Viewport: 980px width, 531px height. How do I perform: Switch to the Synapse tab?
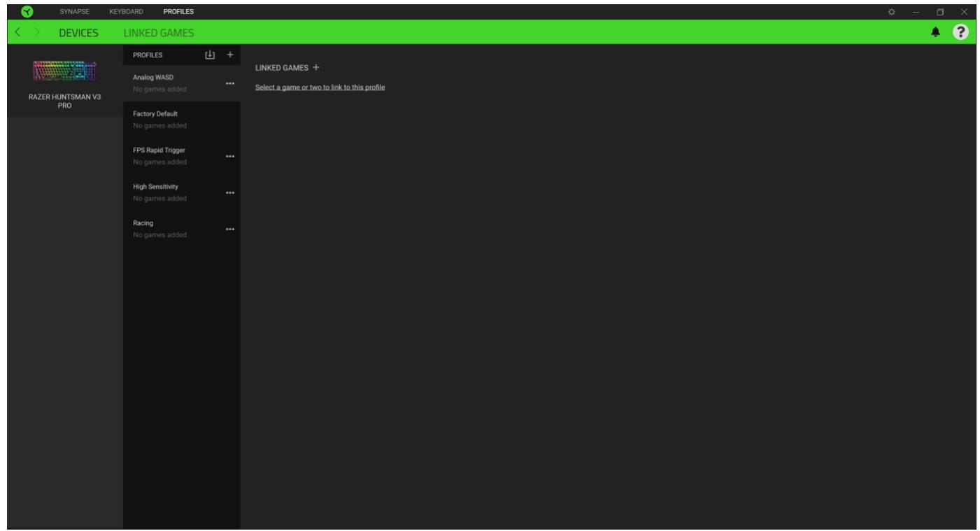point(74,12)
